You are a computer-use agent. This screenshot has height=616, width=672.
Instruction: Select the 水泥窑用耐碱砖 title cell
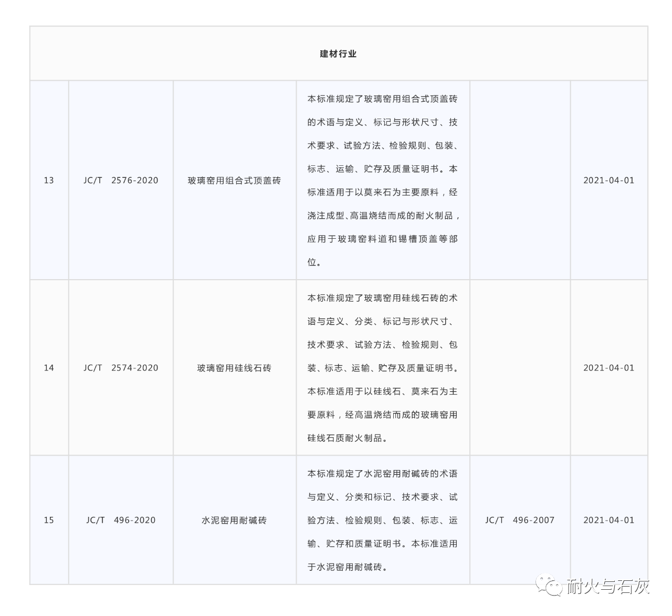235,521
